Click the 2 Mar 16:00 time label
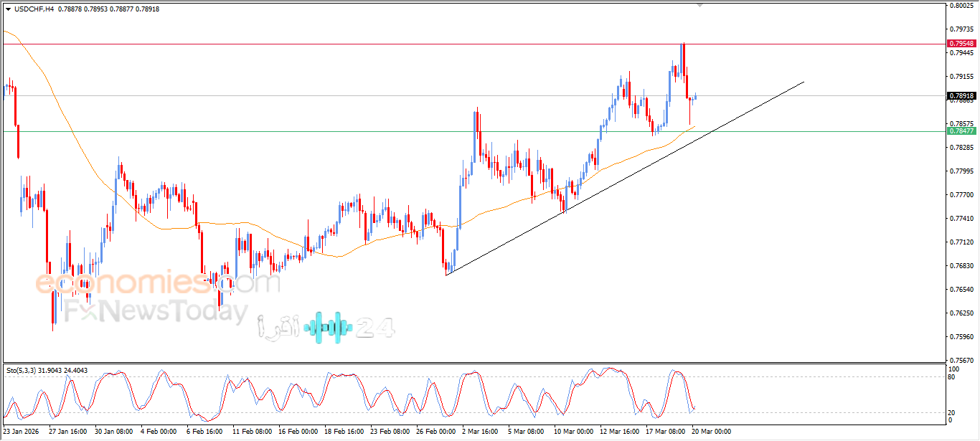This screenshot has height=441, width=980. (x=481, y=432)
